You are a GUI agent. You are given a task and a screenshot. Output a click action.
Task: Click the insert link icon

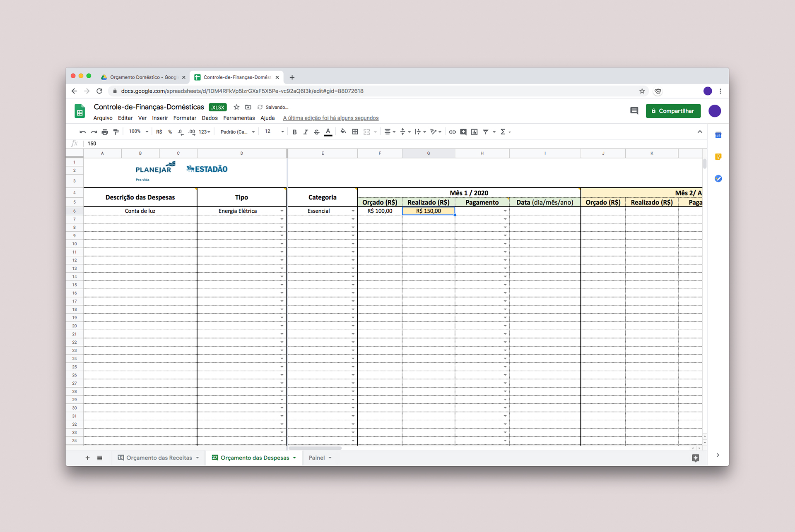pyautogui.click(x=452, y=132)
